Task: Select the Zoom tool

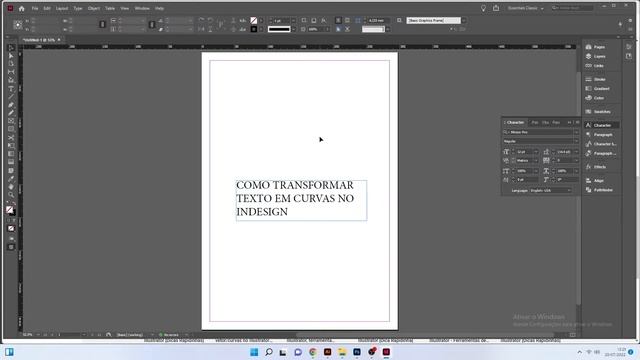Action: click(11, 195)
